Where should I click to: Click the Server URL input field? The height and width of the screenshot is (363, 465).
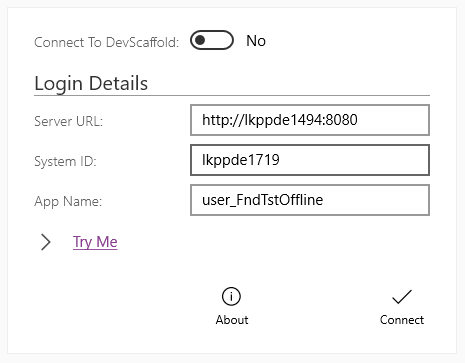tap(310, 120)
